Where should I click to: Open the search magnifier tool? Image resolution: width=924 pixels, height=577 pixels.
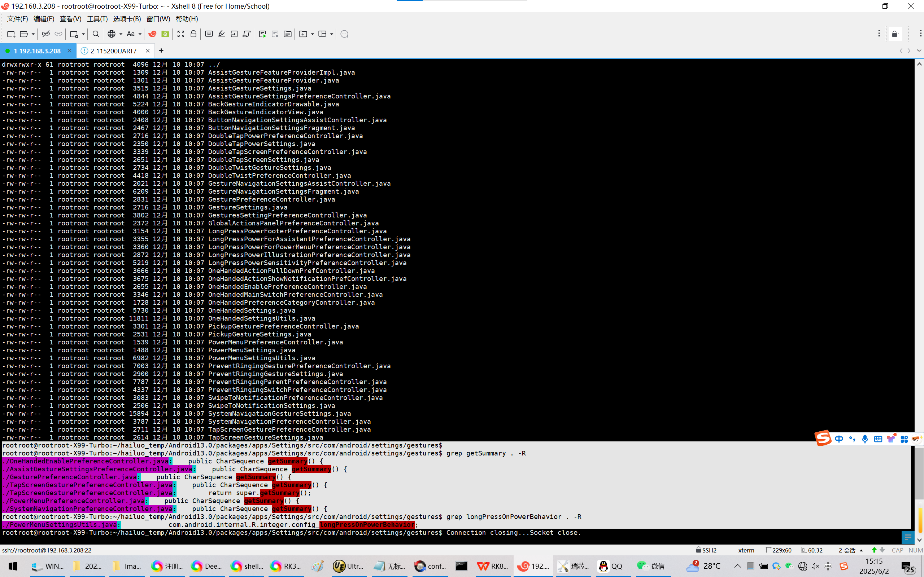[x=96, y=34]
